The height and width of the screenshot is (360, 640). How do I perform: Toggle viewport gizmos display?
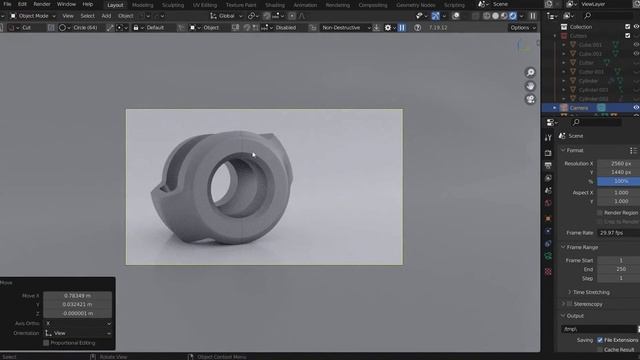click(x=436, y=16)
